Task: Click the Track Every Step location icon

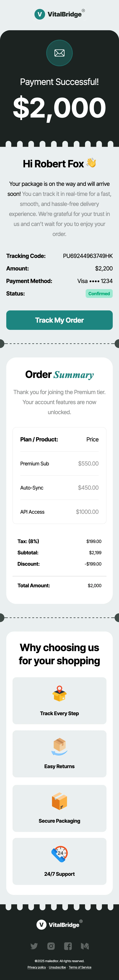Action: 59,693
